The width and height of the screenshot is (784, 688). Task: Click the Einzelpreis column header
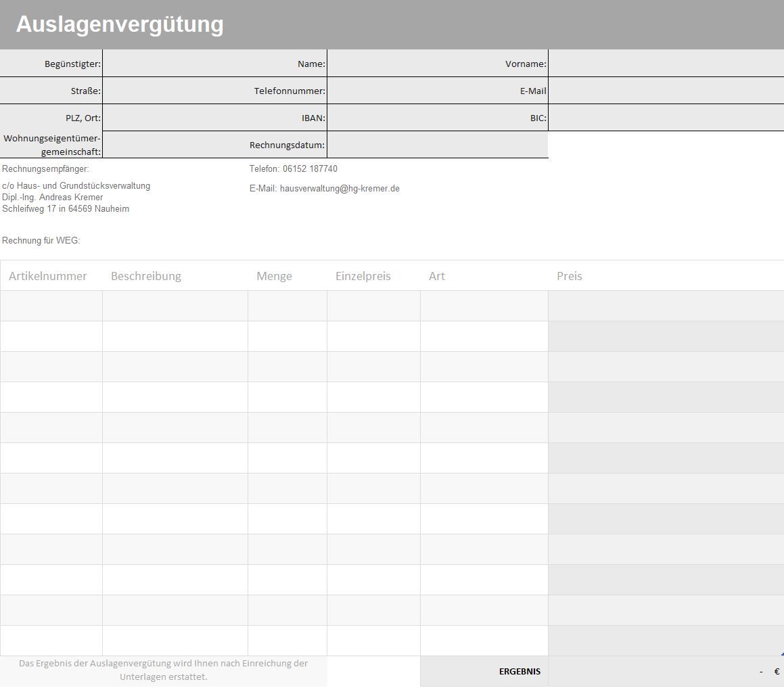coord(363,276)
